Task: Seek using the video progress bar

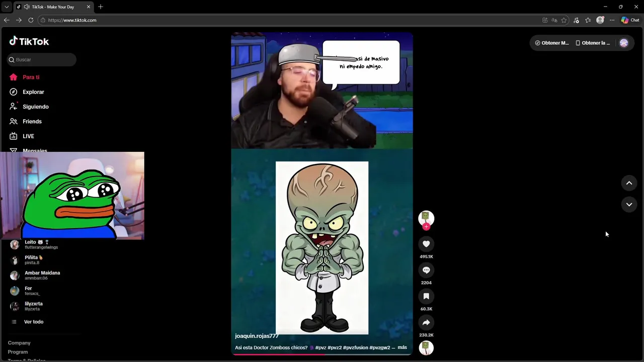Action: (322, 354)
